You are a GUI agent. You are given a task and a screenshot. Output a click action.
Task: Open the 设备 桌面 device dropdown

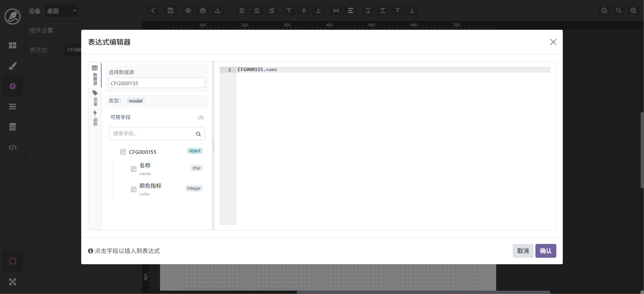61,11
